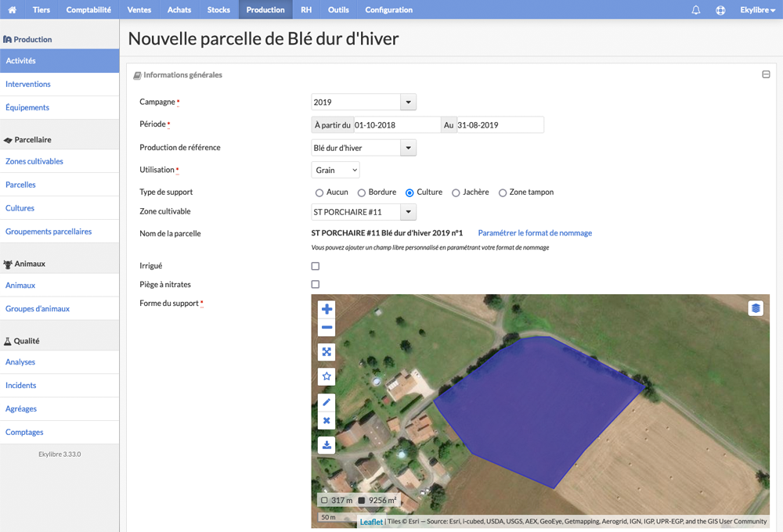Toggle map fullscreen view

coord(327,352)
